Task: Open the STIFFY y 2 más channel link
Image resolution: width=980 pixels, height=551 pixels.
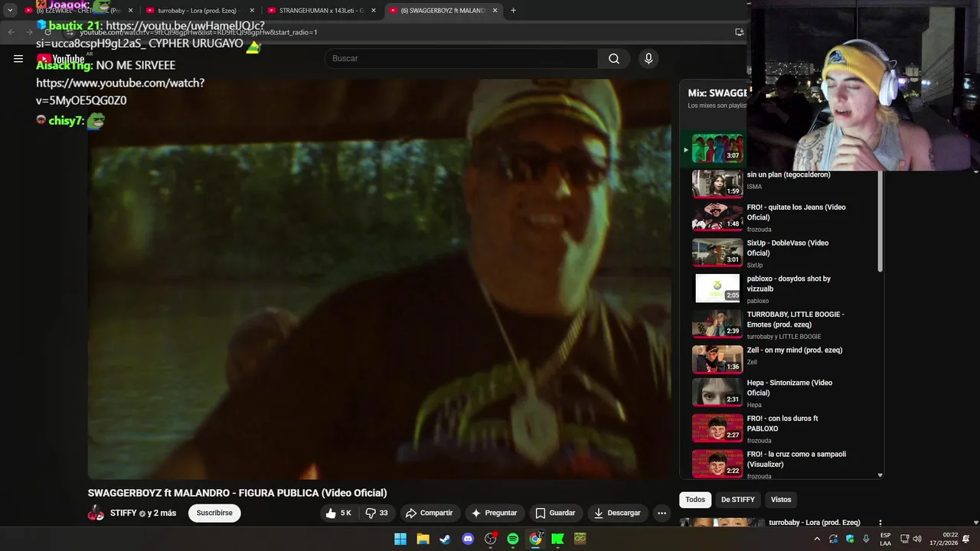Action: pos(143,513)
